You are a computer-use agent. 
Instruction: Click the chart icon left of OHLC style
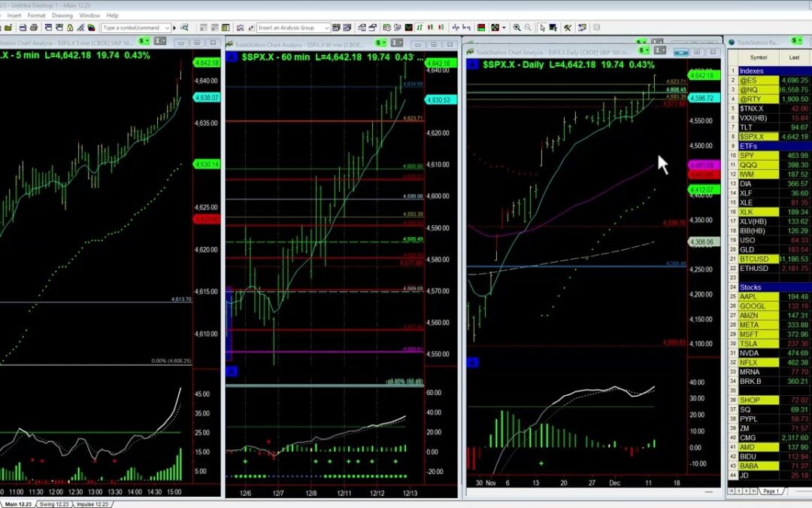pos(408,28)
